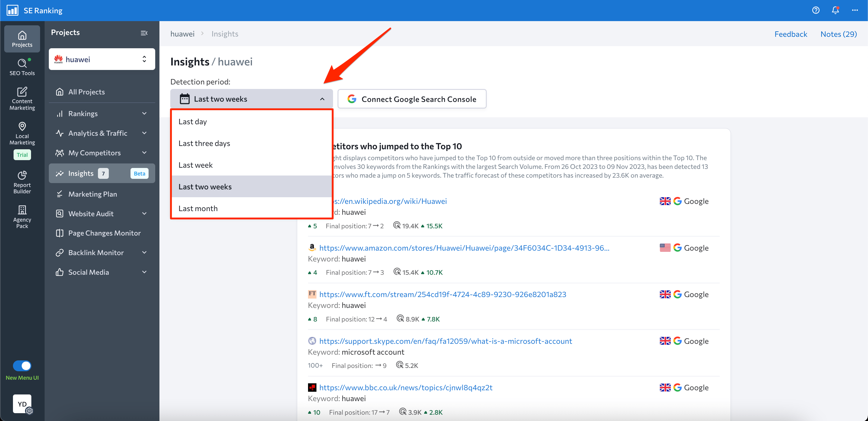The height and width of the screenshot is (421, 868).
Task: Expand the Backlink Monitor submenu
Action: (144, 252)
